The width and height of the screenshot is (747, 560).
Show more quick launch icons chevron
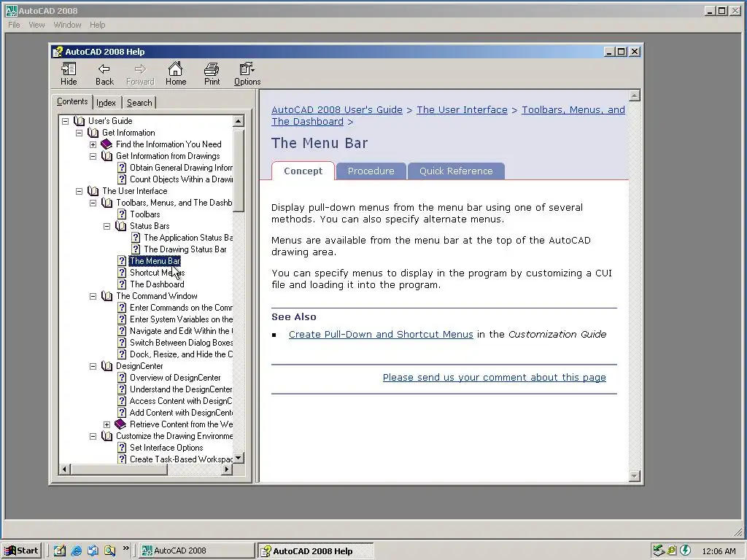click(125, 548)
